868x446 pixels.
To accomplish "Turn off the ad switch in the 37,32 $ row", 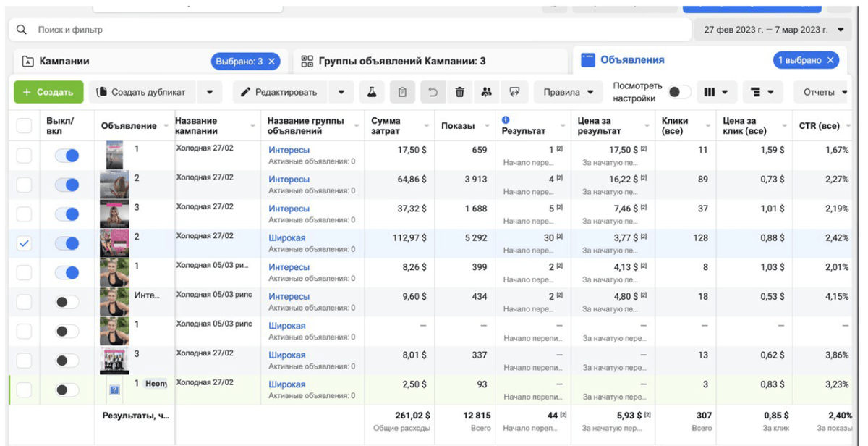I will [x=67, y=214].
